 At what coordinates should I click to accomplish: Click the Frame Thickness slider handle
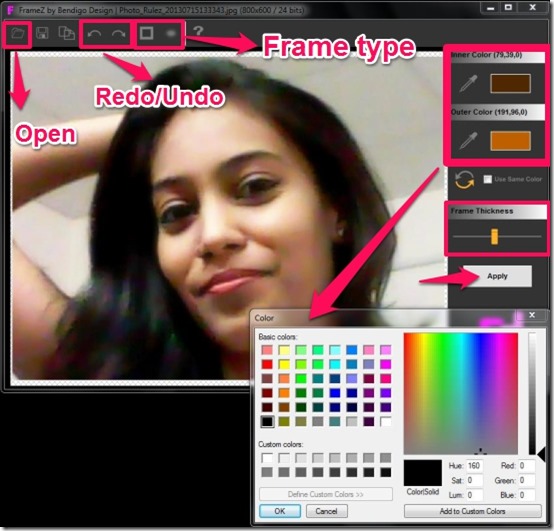coord(494,237)
